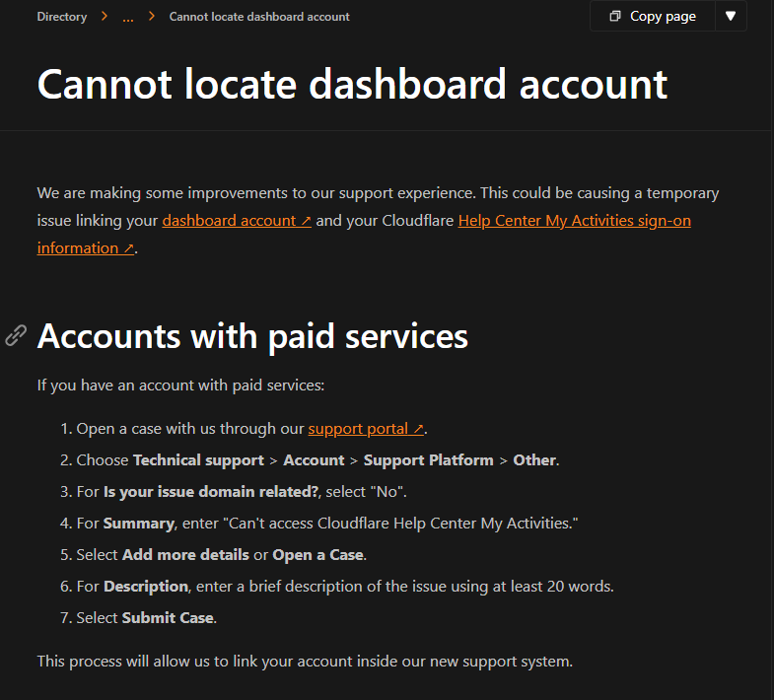Click the bold text Other in step 2
Screen dimensions: 774x700
pyautogui.click(x=534, y=460)
